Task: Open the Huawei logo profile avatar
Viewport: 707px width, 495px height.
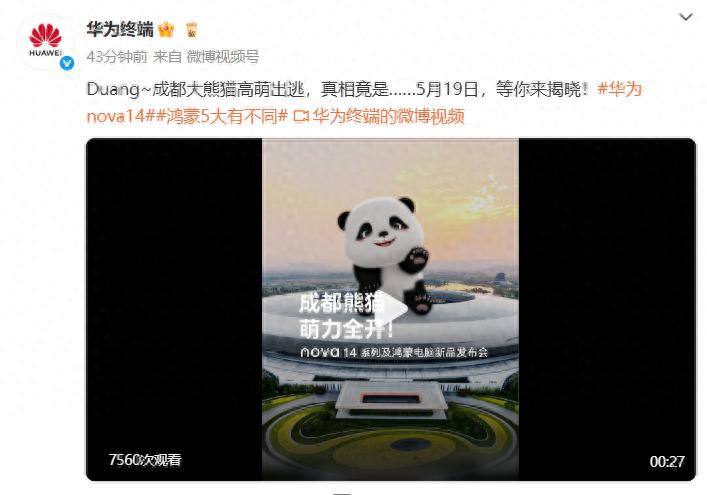Action: (x=46, y=41)
